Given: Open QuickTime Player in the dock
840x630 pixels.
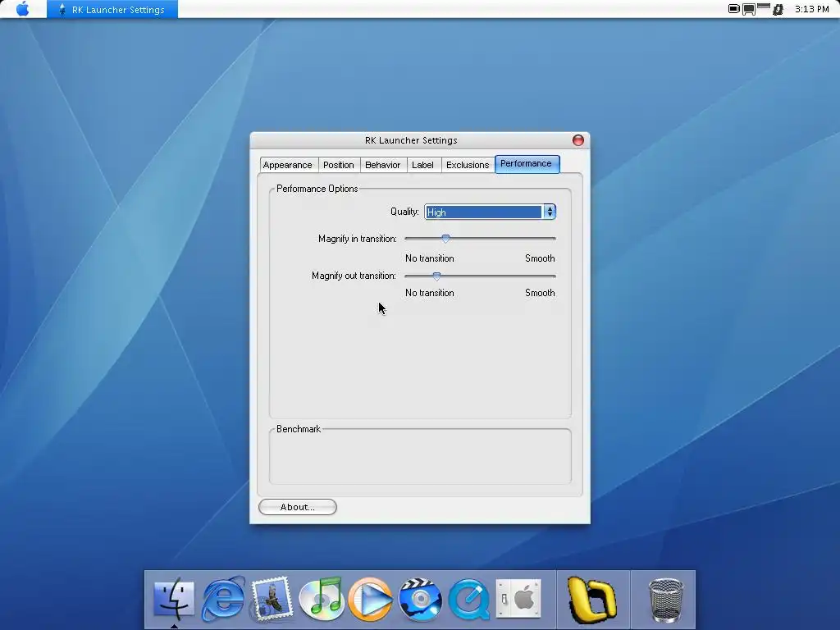Looking at the screenshot, I should [x=469, y=599].
